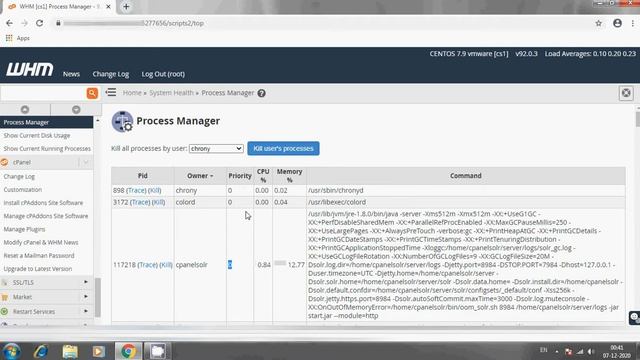The width and height of the screenshot is (640, 360).
Task: Click collapse-all sidebar arrow icon
Action: [x=25, y=109]
